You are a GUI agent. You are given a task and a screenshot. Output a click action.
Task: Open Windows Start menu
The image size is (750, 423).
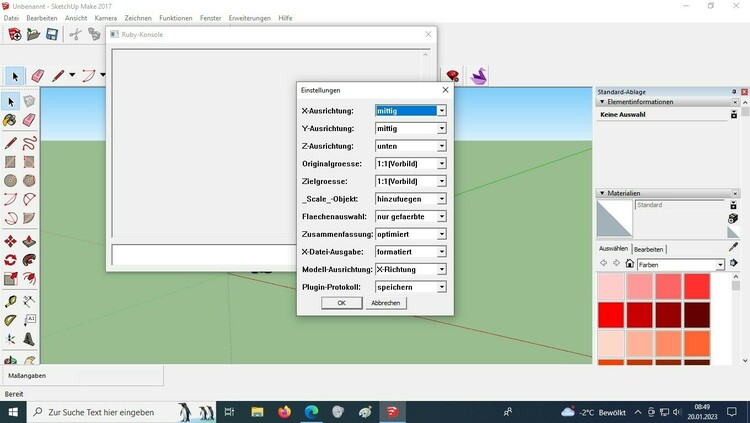pos(13,412)
